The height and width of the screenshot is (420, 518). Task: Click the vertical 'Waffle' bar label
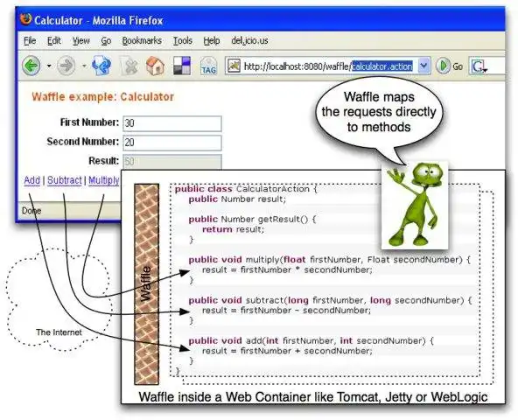click(x=145, y=283)
